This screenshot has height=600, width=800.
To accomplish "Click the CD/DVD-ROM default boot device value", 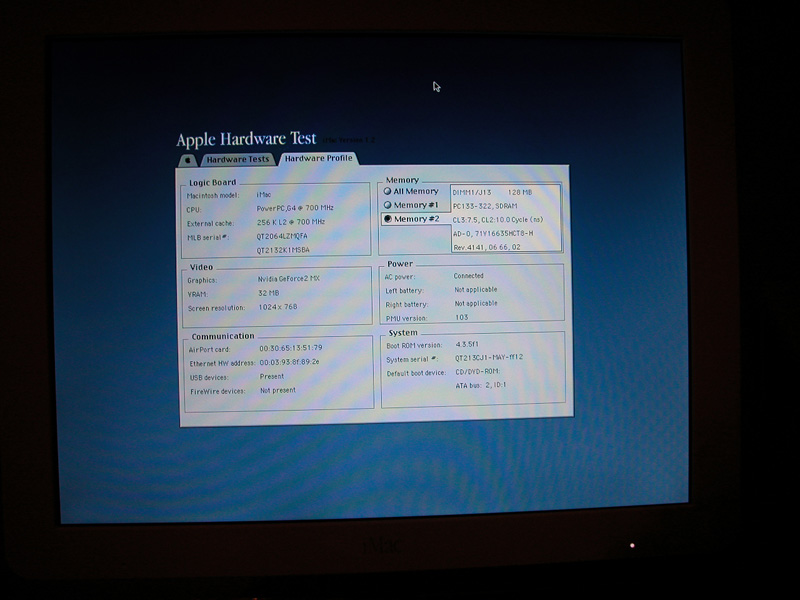I will (x=482, y=373).
